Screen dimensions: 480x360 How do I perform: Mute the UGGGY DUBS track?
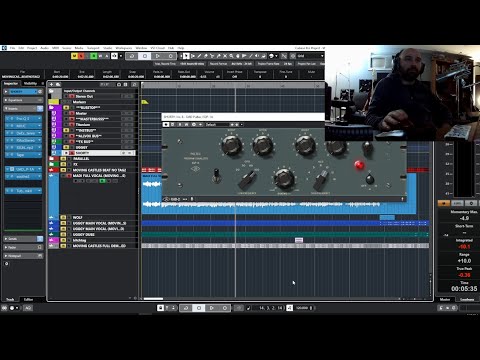63,234
